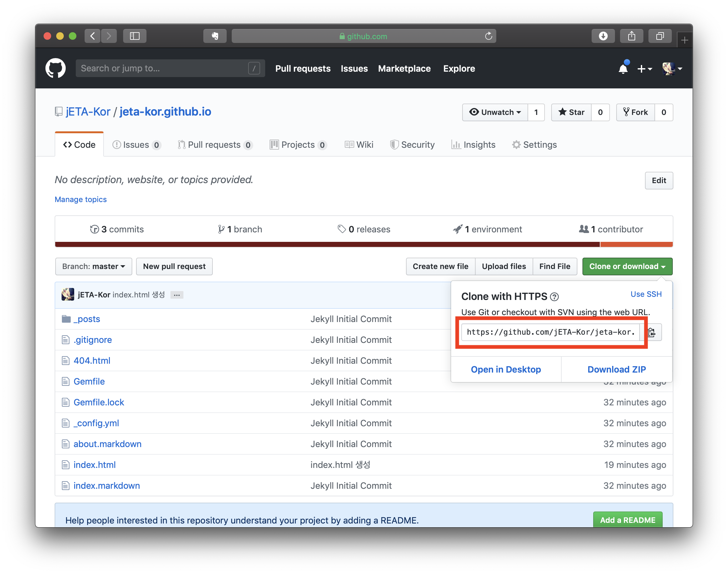Viewport: 728px width, 574px height.
Task: Click help icon beside Clone with HTTPS
Action: click(554, 297)
